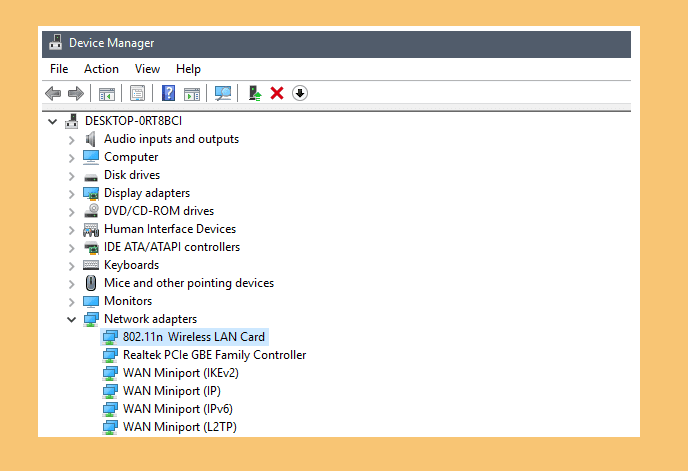
Task: Click the Properties toolbar icon
Action: (x=137, y=93)
